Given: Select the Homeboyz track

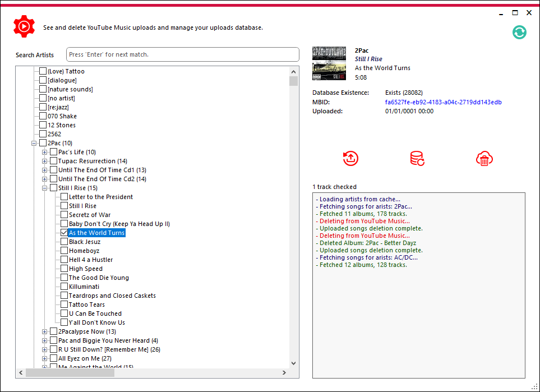Looking at the screenshot, I should (84, 251).
